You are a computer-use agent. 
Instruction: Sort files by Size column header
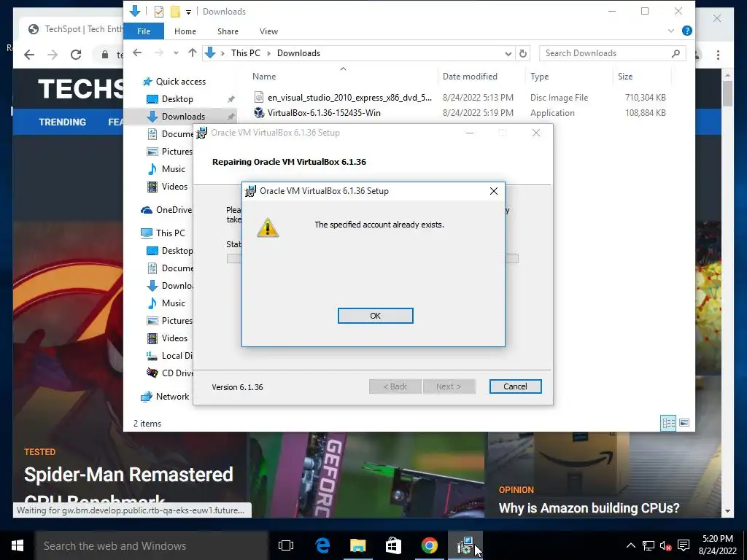625,77
